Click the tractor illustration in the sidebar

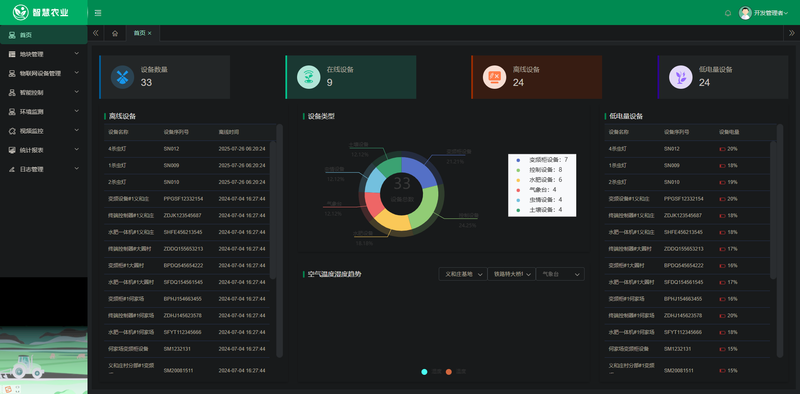(x=28, y=366)
